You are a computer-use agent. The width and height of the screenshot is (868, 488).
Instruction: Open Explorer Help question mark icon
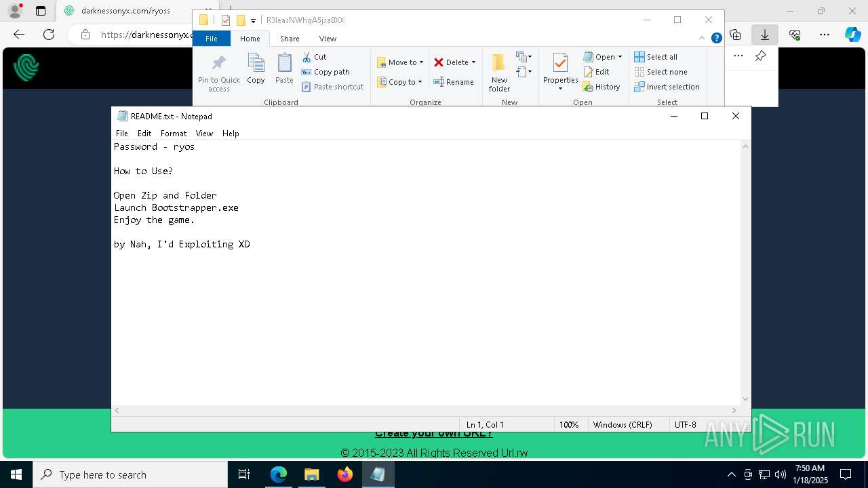[716, 39]
